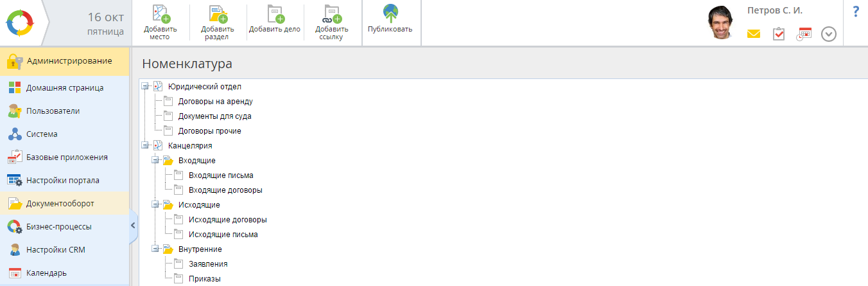The width and height of the screenshot is (868, 286).
Task: Collapse the Канцелярия tree node
Action: click(145, 145)
